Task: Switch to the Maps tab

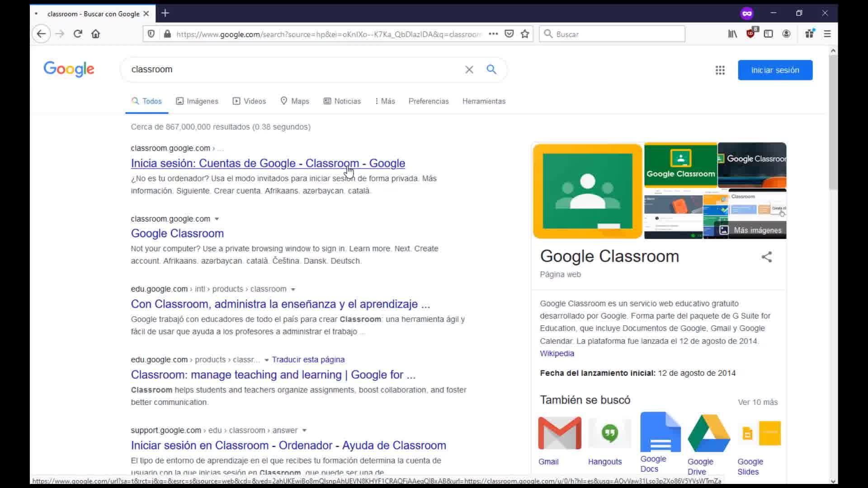Action: point(295,101)
